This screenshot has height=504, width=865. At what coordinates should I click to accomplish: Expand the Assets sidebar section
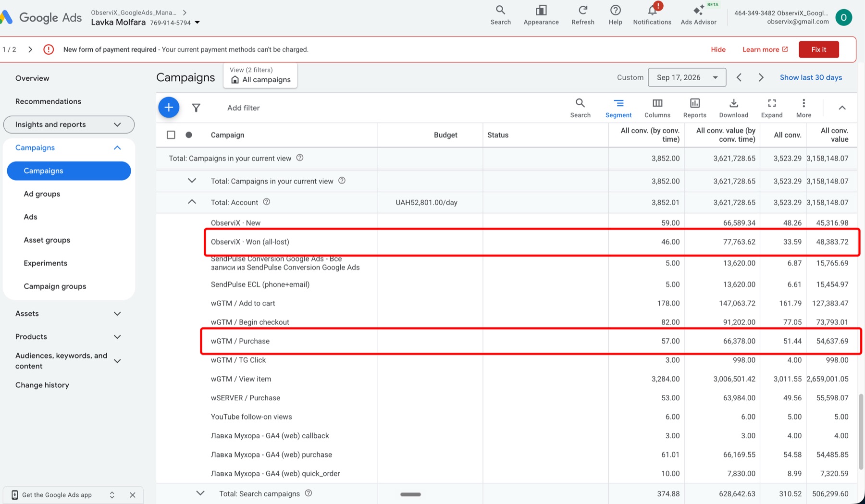click(x=117, y=314)
